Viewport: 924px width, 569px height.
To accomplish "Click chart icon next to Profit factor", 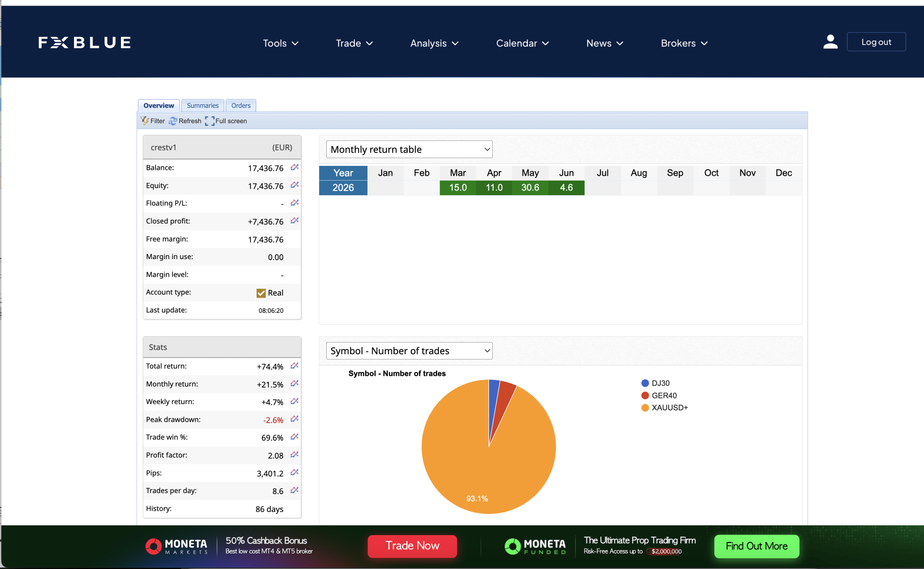I will 294,455.
